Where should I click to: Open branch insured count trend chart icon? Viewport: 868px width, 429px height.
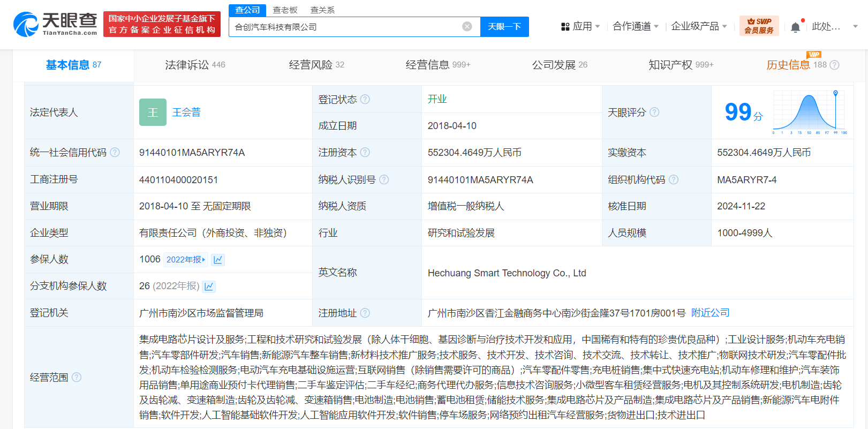(x=209, y=287)
